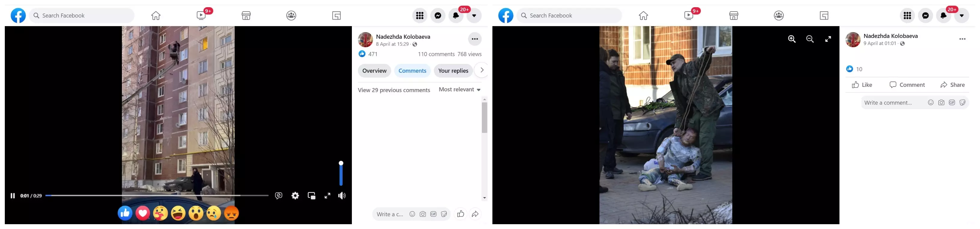Screen dimensions: 980x229
Task: Share the photo post
Action: (x=952, y=85)
